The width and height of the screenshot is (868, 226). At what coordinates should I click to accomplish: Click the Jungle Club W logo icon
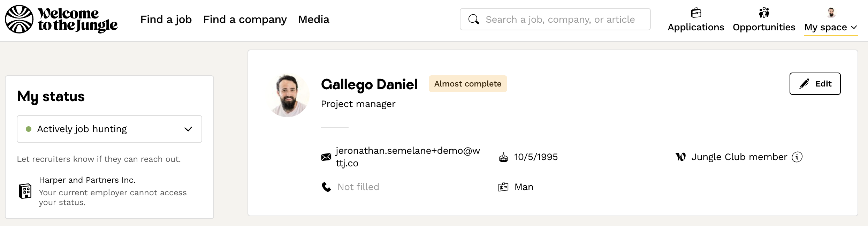coord(680,157)
